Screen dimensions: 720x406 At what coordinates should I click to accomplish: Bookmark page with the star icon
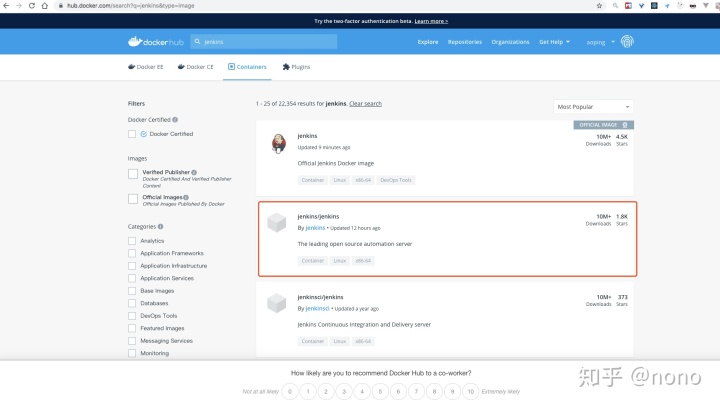pos(599,6)
